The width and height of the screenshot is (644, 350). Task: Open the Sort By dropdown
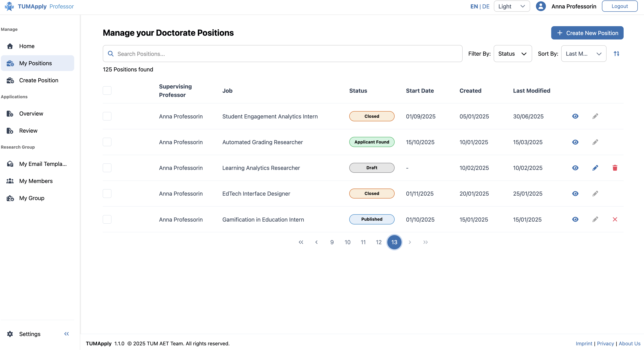[584, 53]
